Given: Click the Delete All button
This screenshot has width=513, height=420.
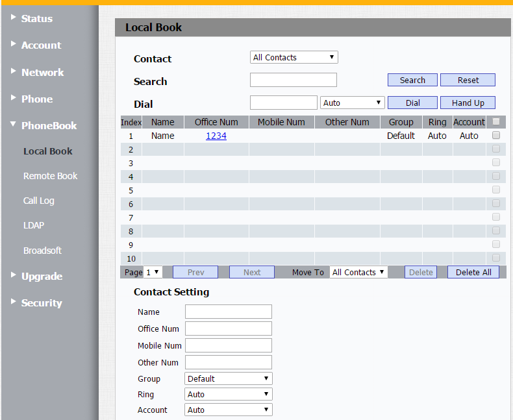Looking at the screenshot, I should tap(473, 272).
